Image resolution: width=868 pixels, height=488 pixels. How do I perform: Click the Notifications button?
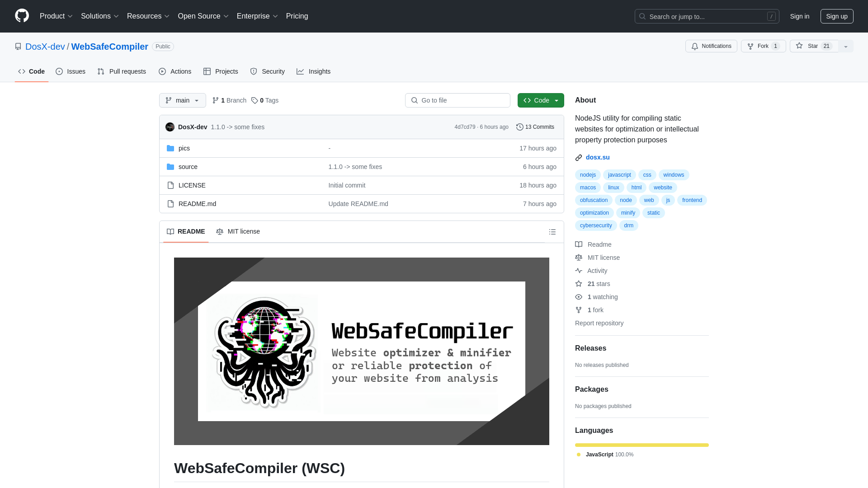[x=711, y=46]
